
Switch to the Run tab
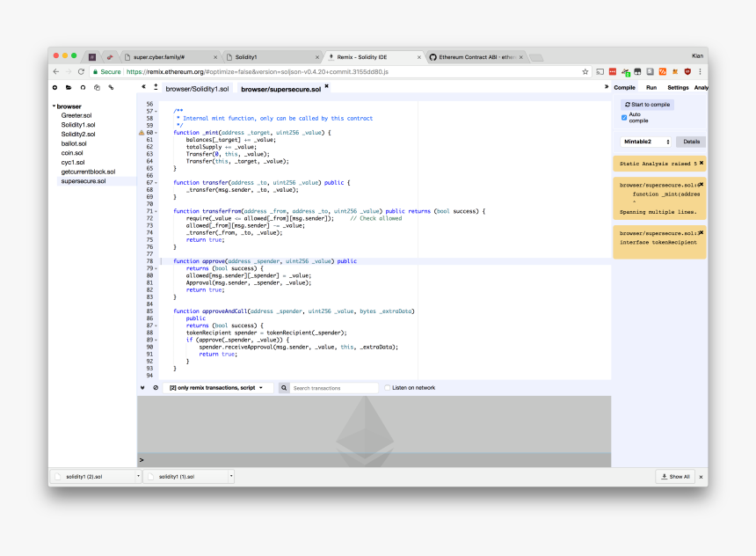click(651, 87)
